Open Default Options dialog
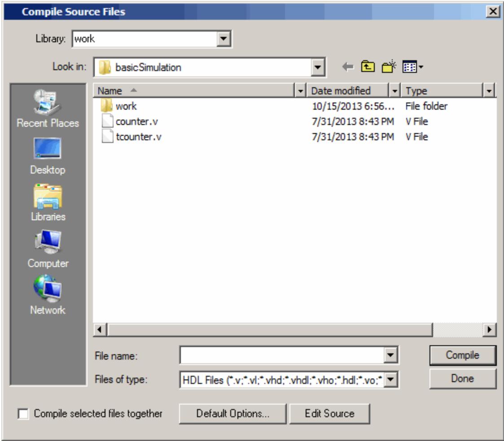The width and height of the screenshot is (504, 441). [x=233, y=414]
